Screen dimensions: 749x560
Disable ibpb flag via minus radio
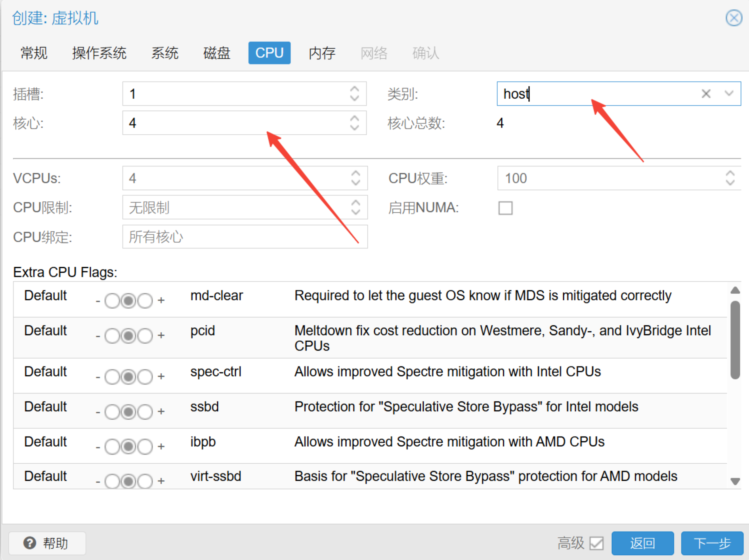point(112,447)
